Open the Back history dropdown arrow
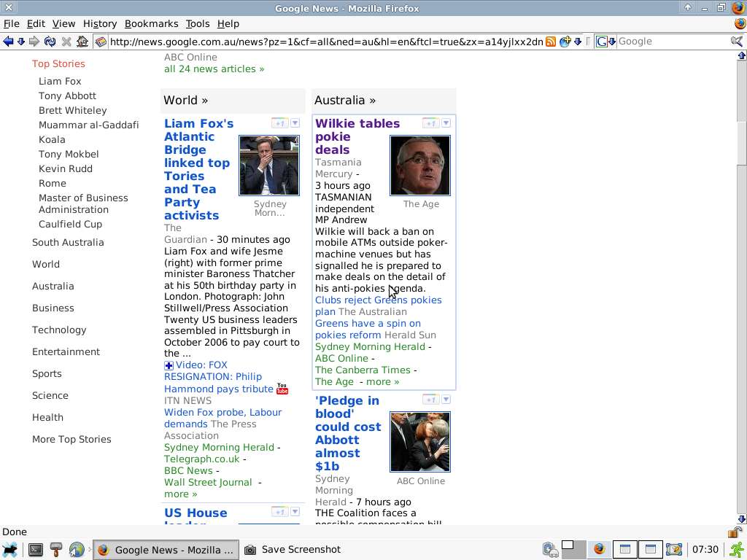Viewport: 747px width, 560px height. pyautogui.click(x=21, y=42)
